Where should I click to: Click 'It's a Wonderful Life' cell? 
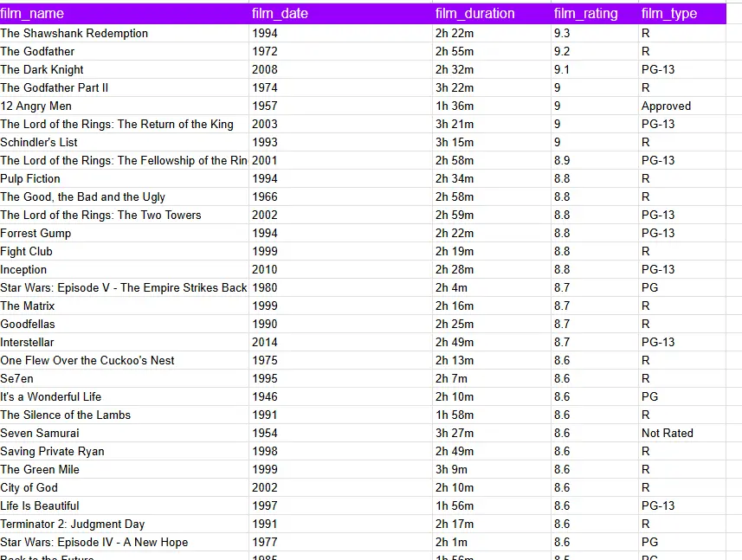coord(124,396)
